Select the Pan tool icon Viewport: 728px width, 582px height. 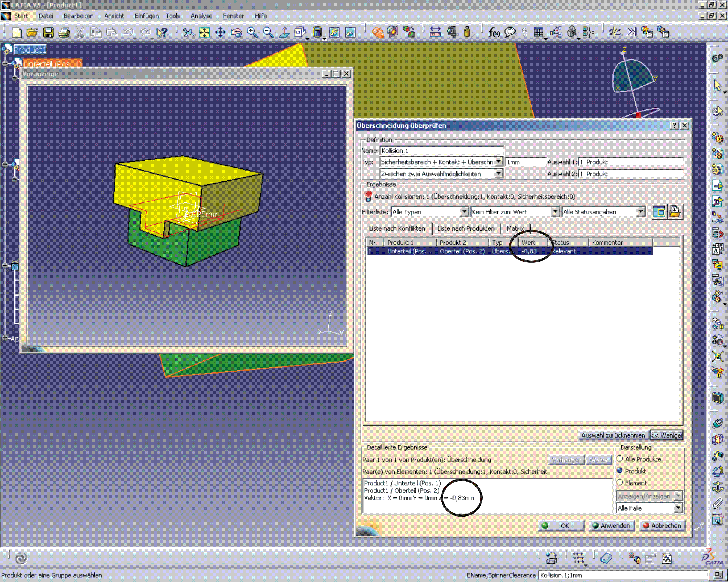pos(220,32)
